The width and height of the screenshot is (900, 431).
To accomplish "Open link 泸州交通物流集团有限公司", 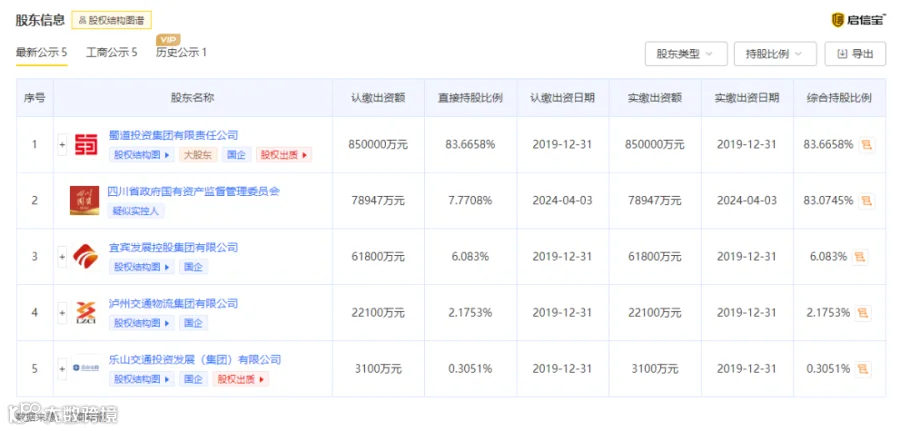I will 173,304.
